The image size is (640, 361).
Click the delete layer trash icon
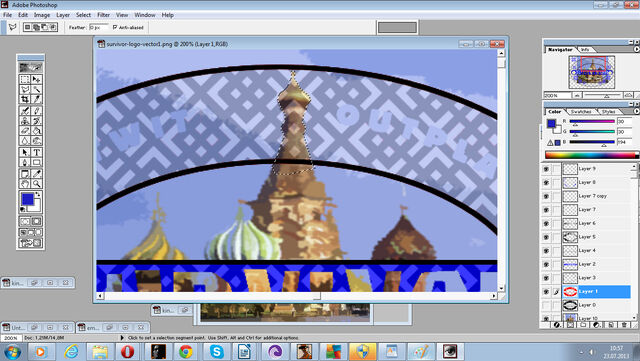[x=624, y=325]
